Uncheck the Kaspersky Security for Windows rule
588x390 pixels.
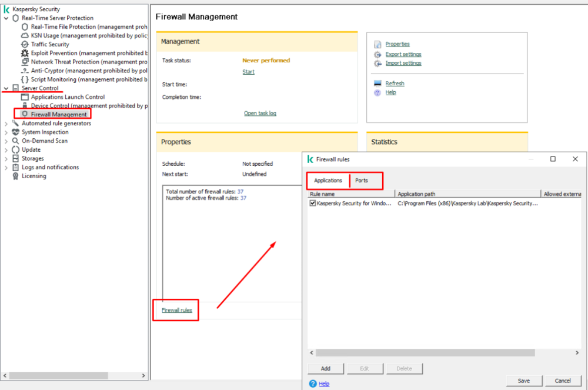[313, 204]
